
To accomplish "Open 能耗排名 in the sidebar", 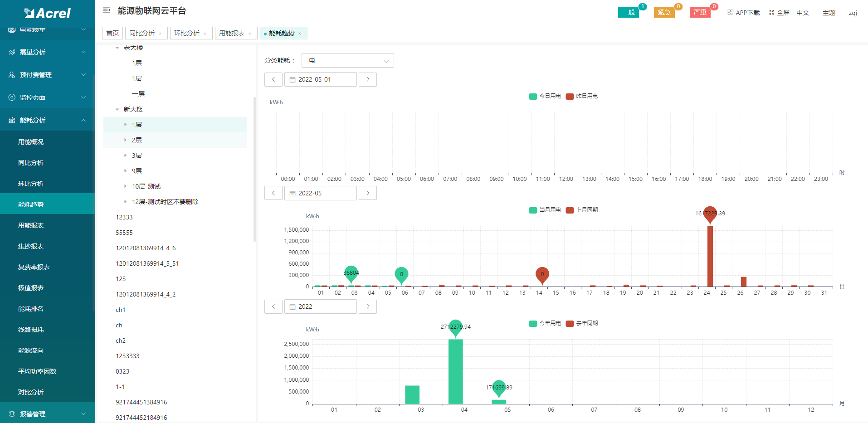I will (31, 309).
